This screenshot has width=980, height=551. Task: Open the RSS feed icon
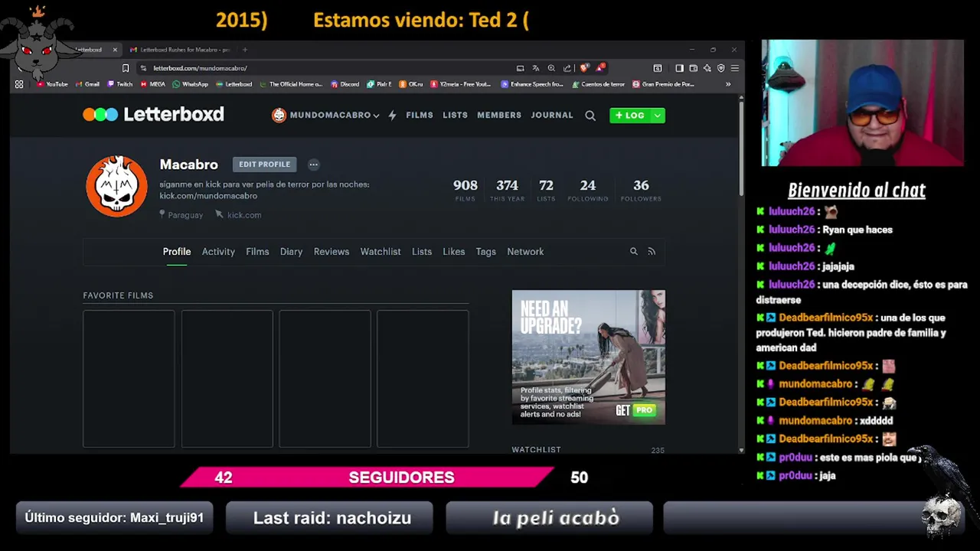point(652,251)
